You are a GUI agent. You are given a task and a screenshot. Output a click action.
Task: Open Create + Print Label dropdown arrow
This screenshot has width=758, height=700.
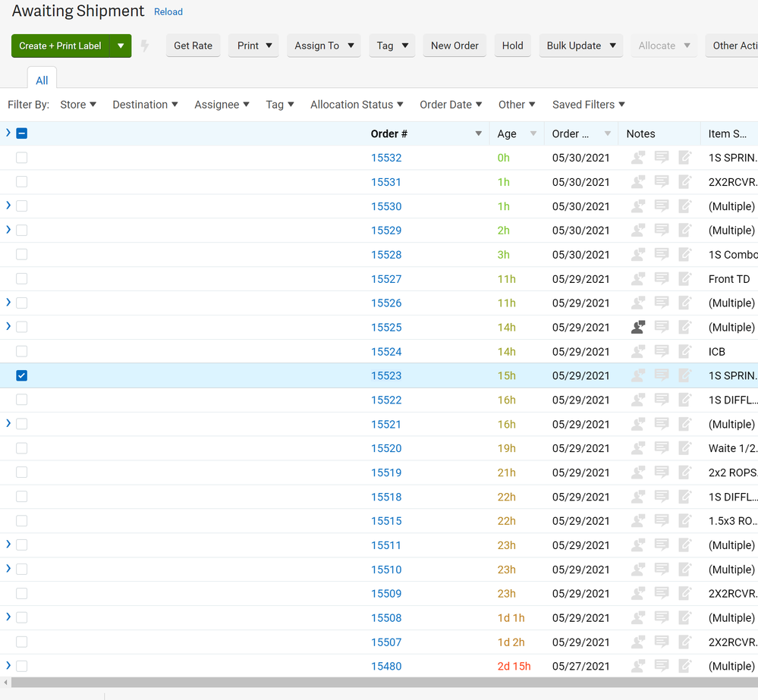(x=121, y=46)
